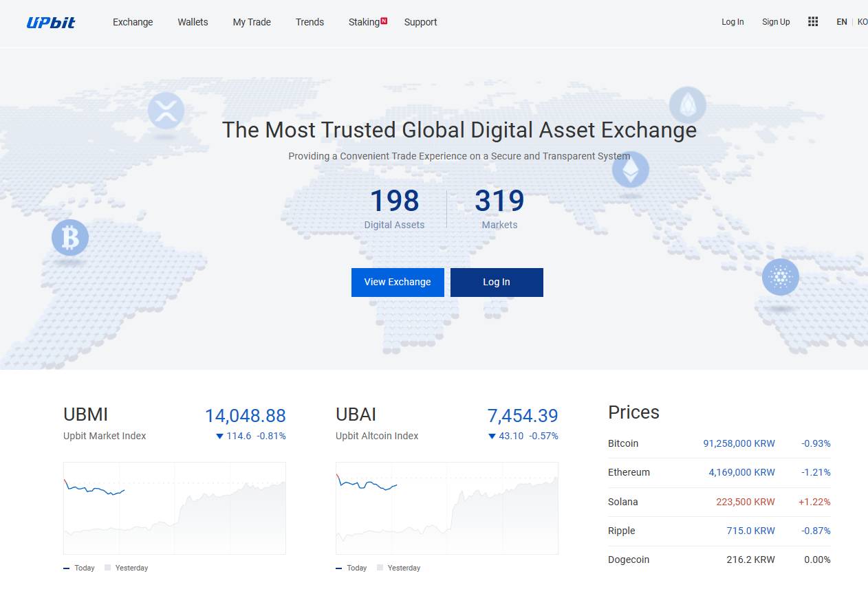The width and height of the screenshot is (868, 609).
Task: Click the floating Cardano dotted coin icon
Action: (781, 277)
